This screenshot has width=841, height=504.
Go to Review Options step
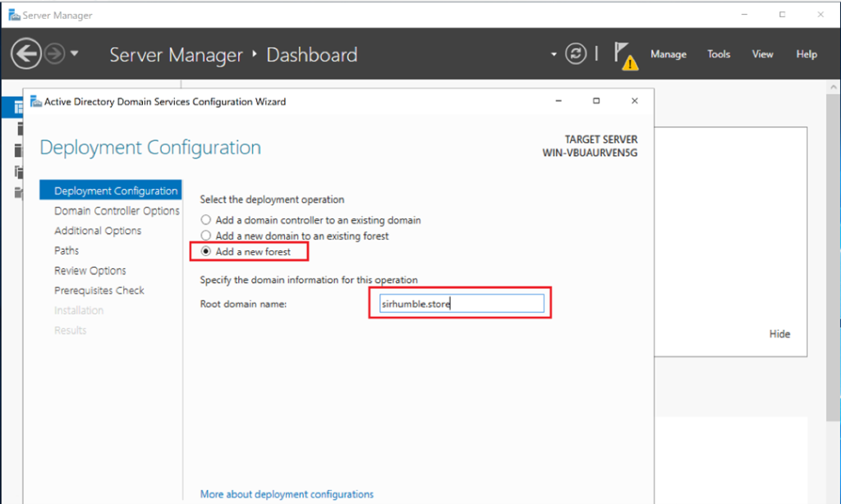(x=90, y=270)
